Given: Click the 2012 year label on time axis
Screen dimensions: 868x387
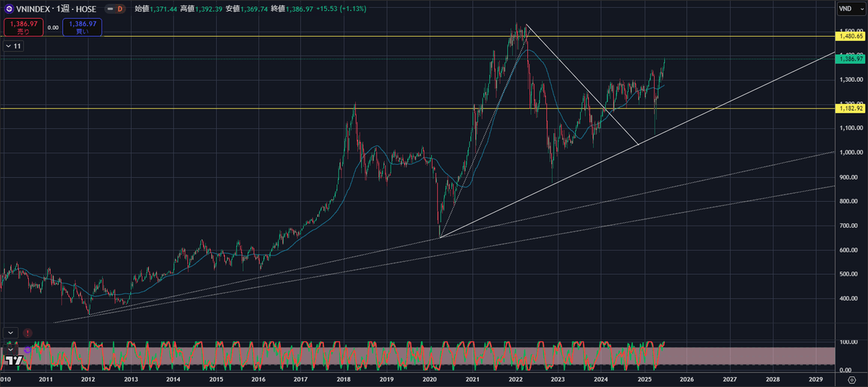Looking at the screenshot, I should (x=88, y=379).
